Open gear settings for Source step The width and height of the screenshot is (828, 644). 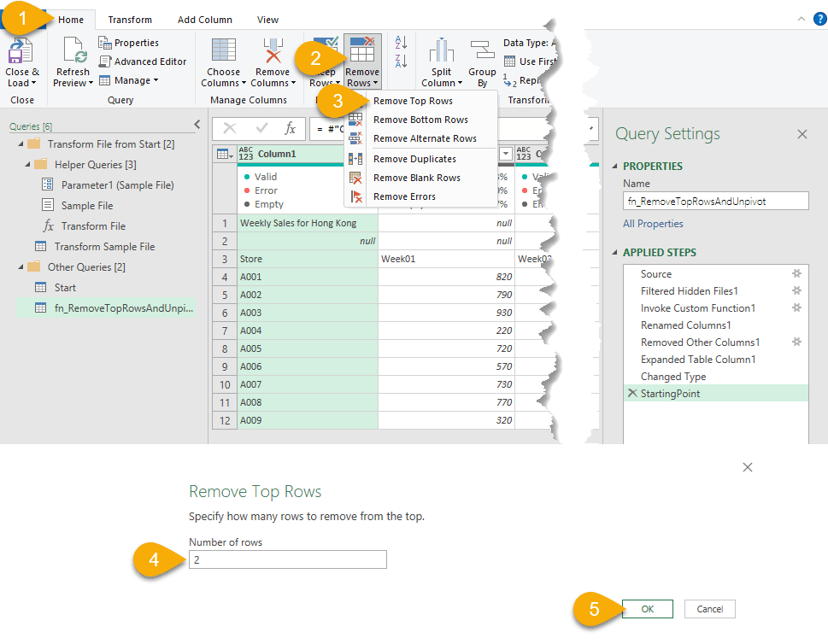pos(796,274)
